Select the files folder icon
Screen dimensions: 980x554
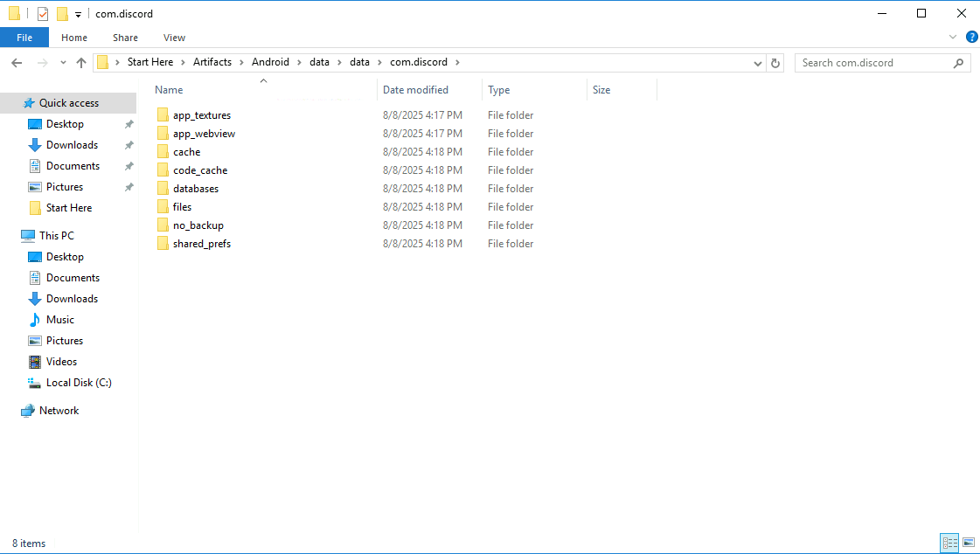pos(163,207)
